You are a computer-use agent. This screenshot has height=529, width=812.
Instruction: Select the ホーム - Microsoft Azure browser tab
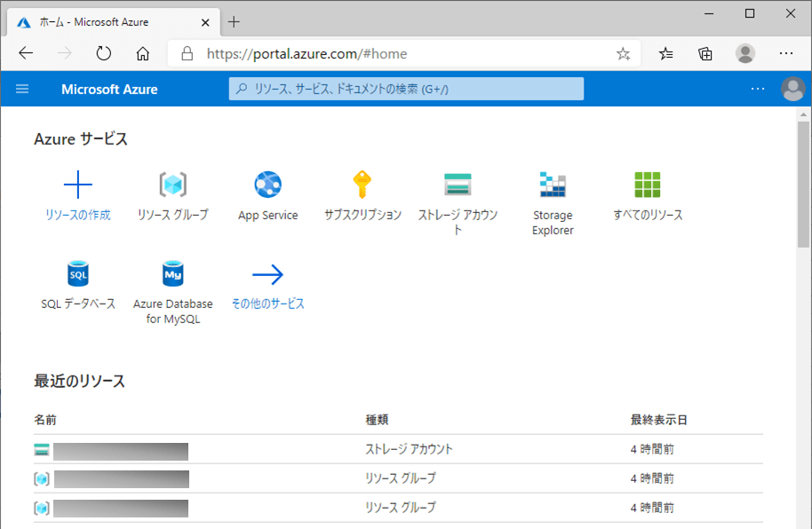click(x=115, y=21)
